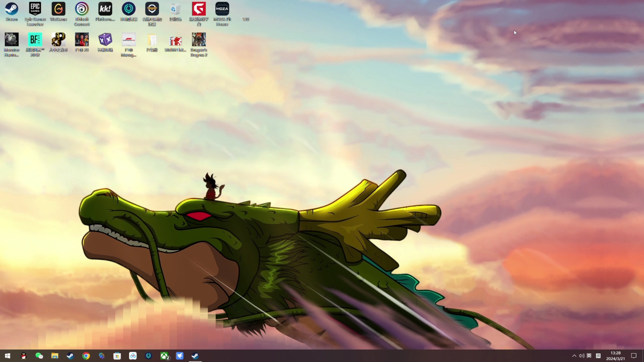Open Microsoft Store from the taskbar

(117, 356)
